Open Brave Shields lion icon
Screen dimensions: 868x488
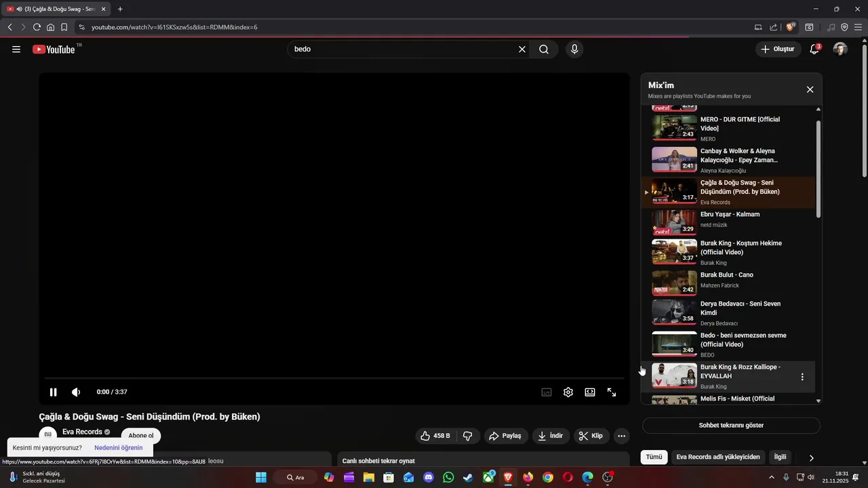[x=790, y=27]
